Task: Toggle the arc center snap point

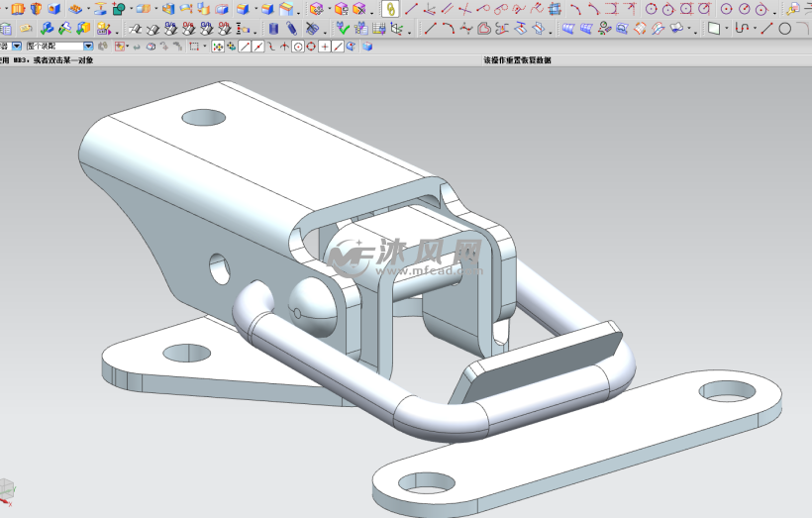Action: (298, 47)
